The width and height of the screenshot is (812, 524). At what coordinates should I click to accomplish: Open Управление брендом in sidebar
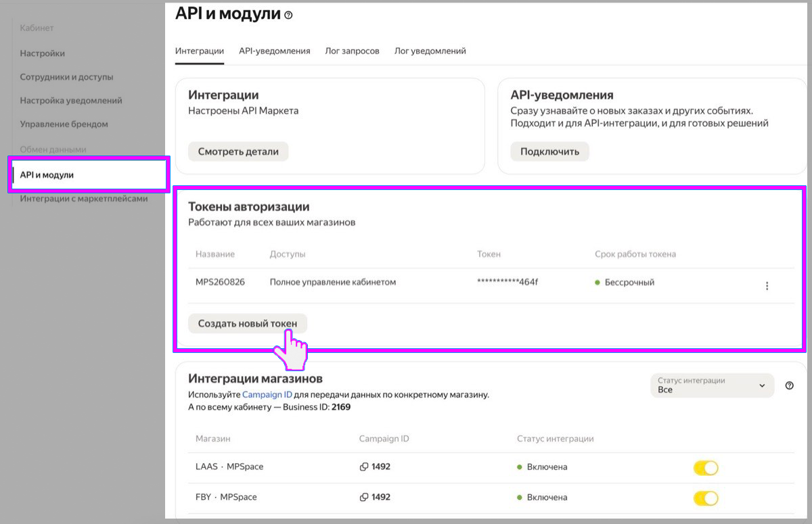click(64, 124)
